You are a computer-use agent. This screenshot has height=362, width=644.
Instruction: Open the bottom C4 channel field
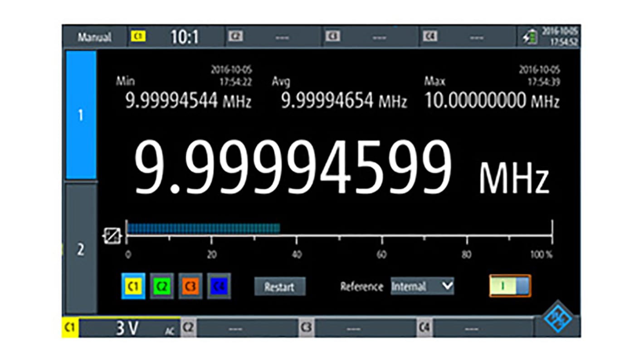click(476, 328)
